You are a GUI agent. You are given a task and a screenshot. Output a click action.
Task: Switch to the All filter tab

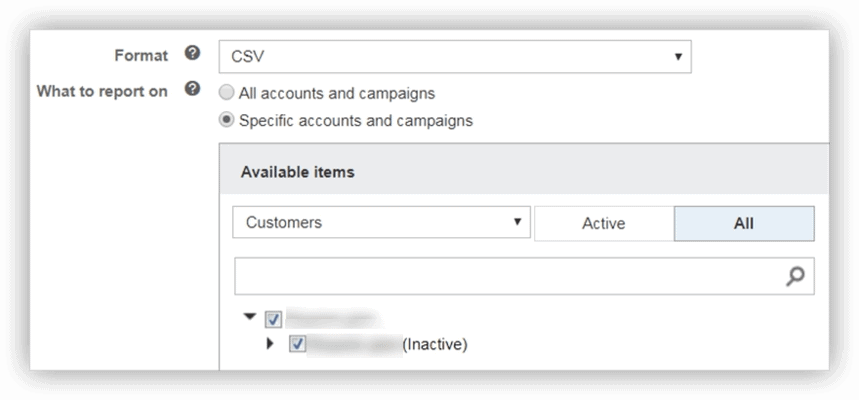744,223
